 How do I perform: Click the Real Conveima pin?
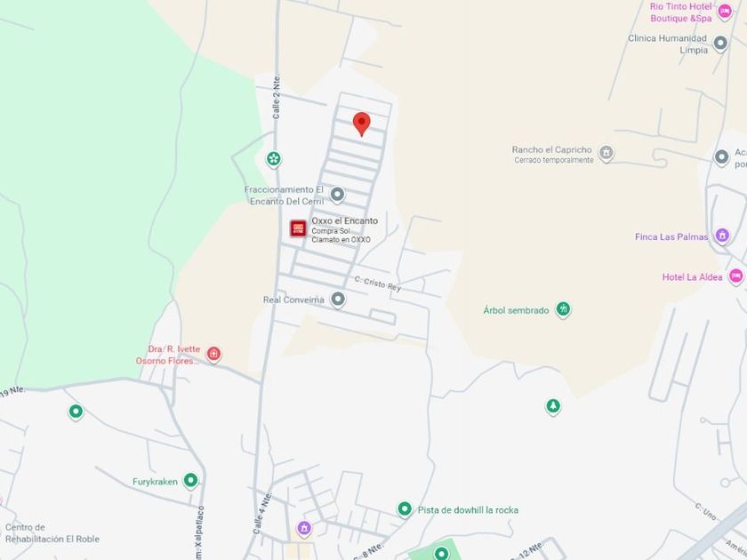[x=338, y=300]
